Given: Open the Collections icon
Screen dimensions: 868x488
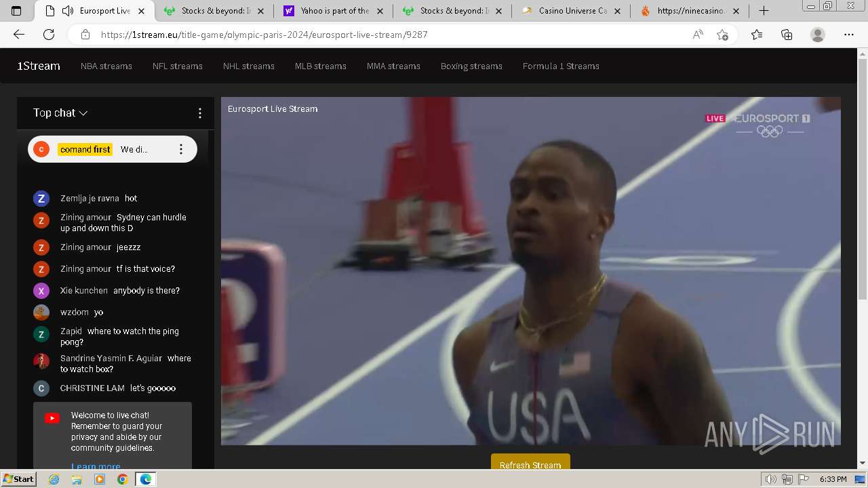Looking at the screenshot, I should coord(787,35).
